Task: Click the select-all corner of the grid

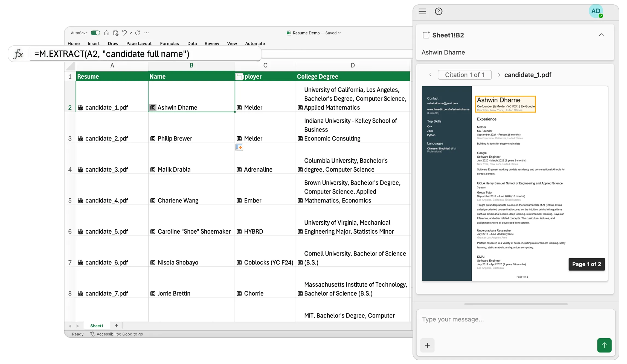Action: pyautogui.click(x=70, y=66)
